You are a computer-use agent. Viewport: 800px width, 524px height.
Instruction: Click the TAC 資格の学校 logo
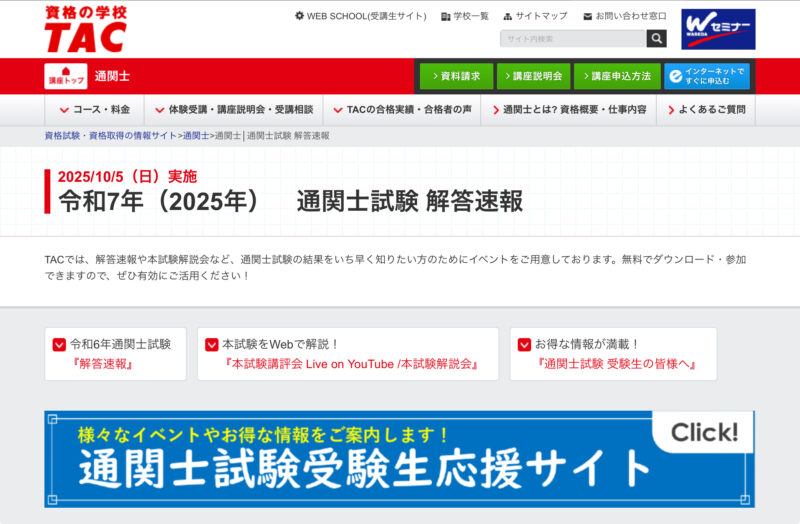click(85, 29)
